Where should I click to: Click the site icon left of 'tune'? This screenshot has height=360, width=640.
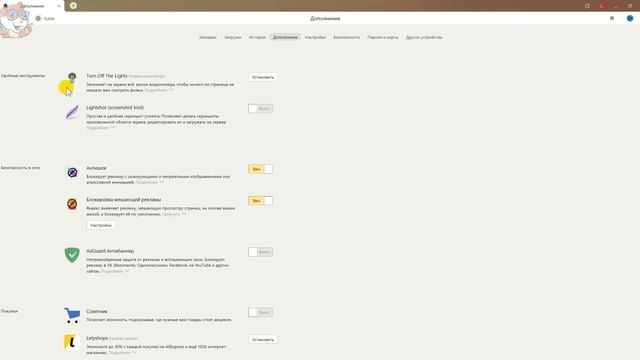coord(38,18)
